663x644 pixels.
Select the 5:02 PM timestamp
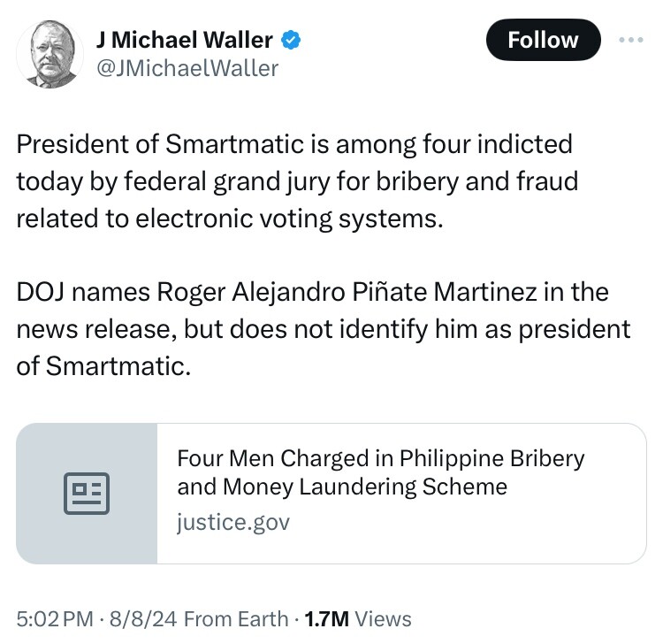coord(54,619)
